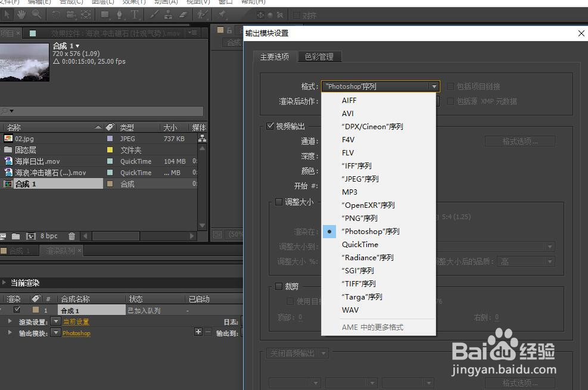
Task: Expand the 输出模块 row triangle
Action: click(10, 333)
